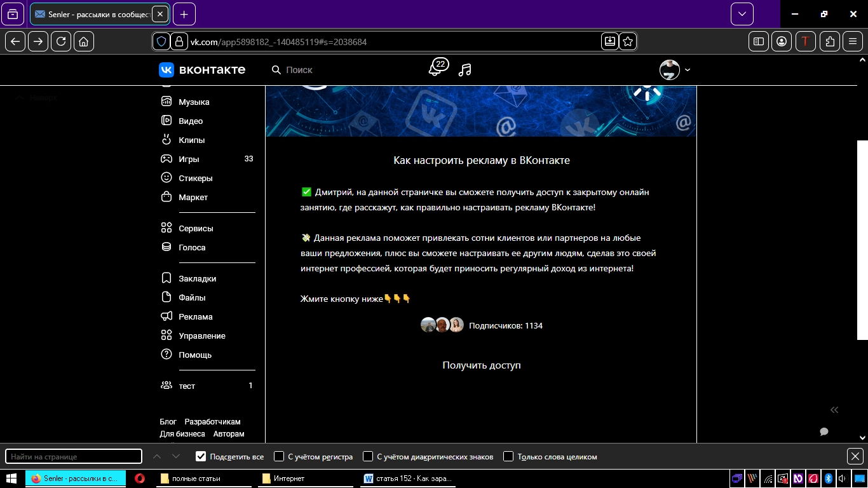This screenshot has height=488, width=868.
Task: Click the 'Найти на странице' field
Action: (x=74, y=456)
